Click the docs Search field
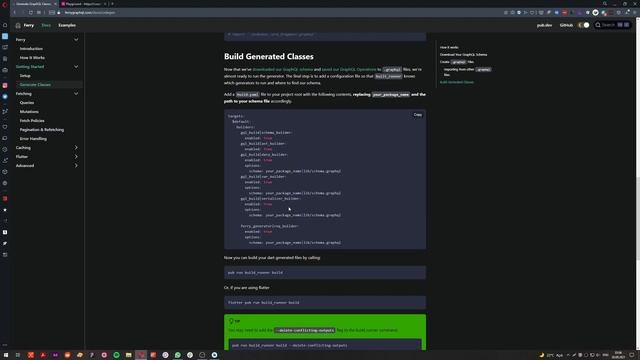Image resolution: width=640 pixels, height=360 pixels. point(612,25)
